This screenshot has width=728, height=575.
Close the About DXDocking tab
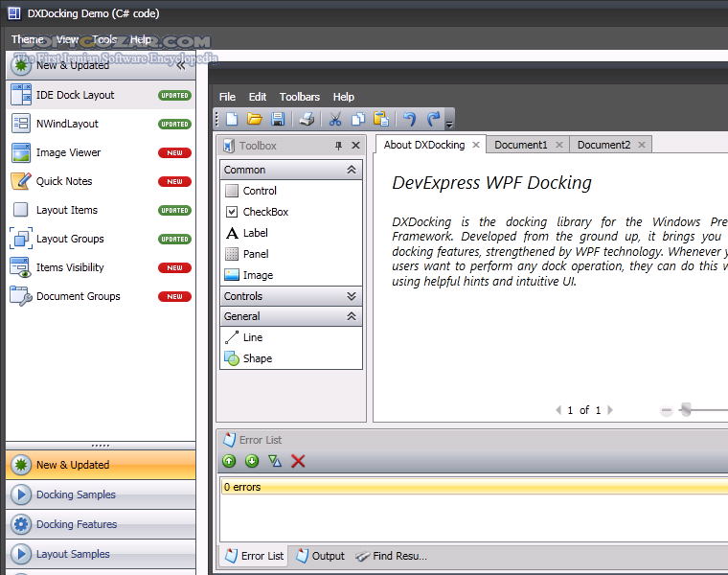tap(476, 145)
